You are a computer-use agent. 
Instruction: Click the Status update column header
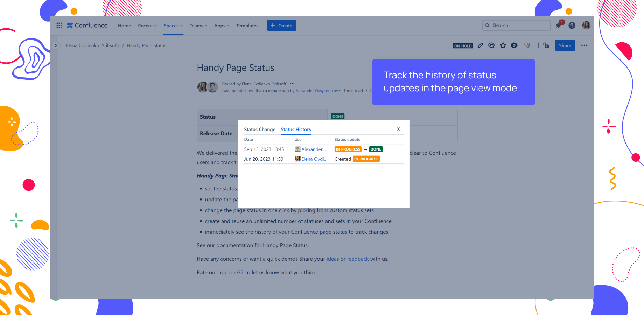[x=347, y=139]
